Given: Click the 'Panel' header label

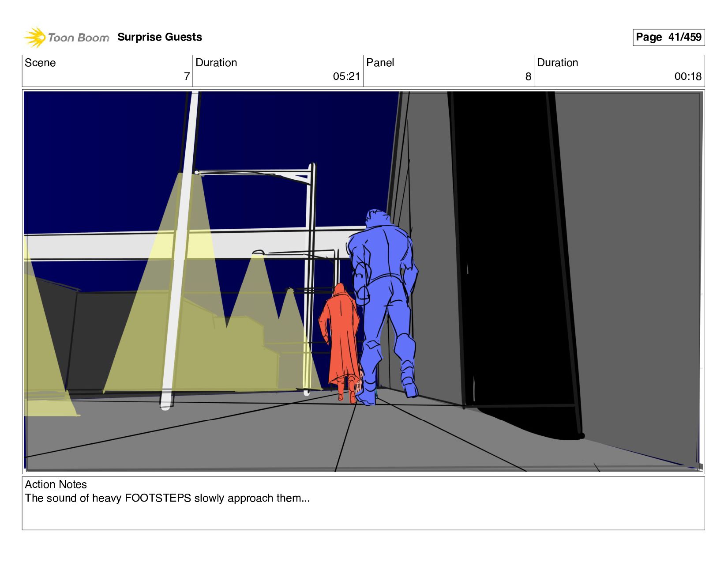Looking at the screenshot, I should pos(380,63).
